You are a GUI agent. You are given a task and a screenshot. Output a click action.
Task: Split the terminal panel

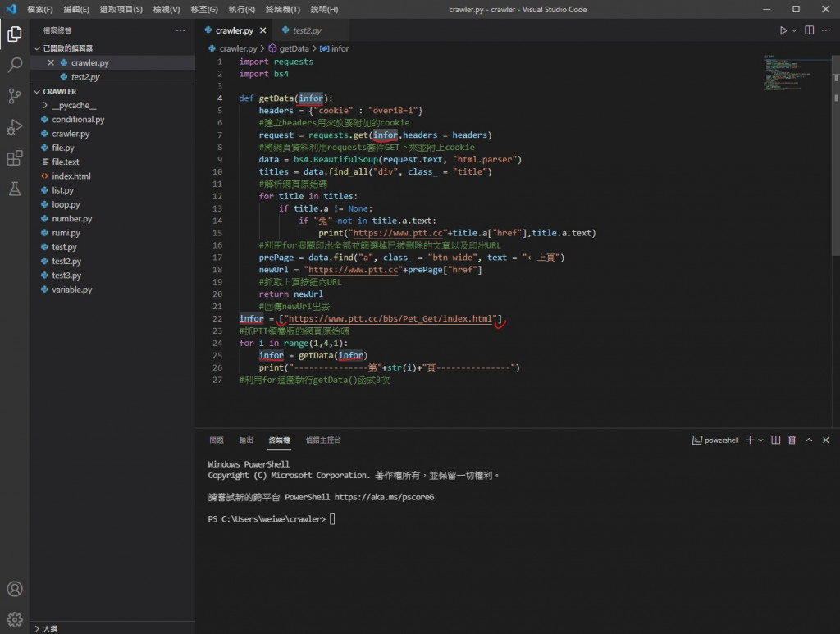pos(776,440)
